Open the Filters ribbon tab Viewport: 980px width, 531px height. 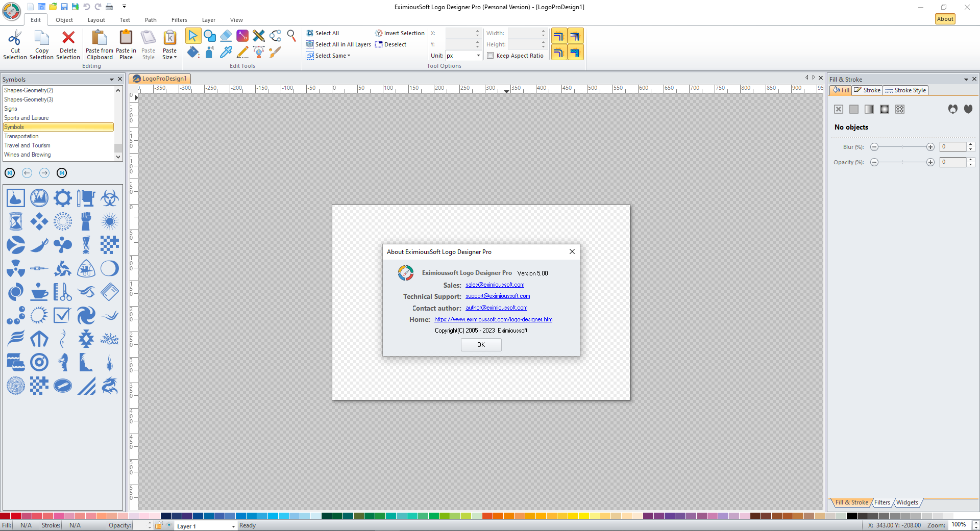[x=179, y=20]
